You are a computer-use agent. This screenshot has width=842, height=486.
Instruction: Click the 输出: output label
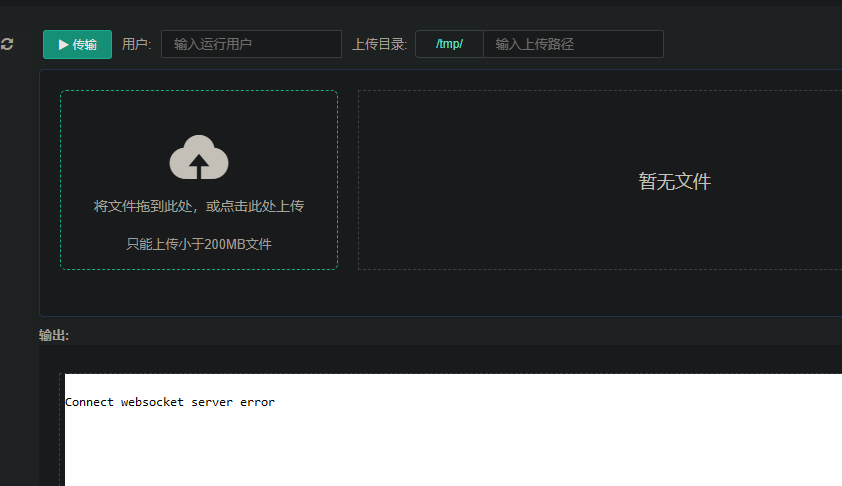tap(54, 336)
